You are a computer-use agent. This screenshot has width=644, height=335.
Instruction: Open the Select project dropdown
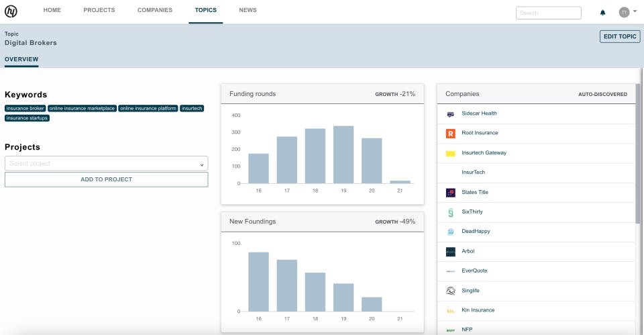[107, 163]
